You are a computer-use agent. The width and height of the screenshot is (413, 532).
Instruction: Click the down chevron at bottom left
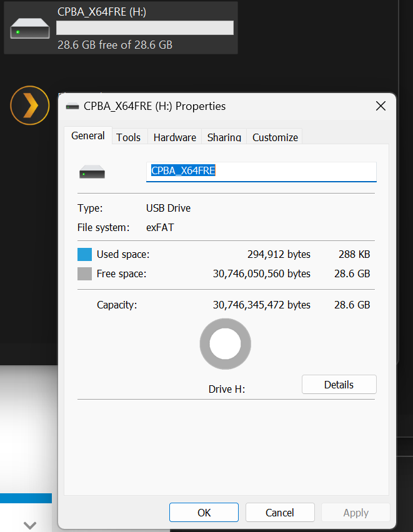(30, 525)
